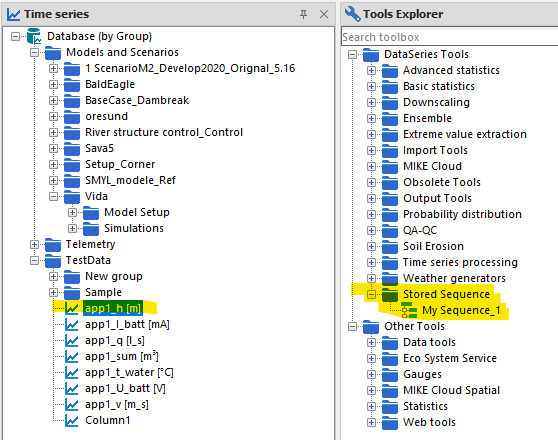The image size is (558, 440).
Task: Select the app1_sum [m³] time series
Action: coord(121,356)
